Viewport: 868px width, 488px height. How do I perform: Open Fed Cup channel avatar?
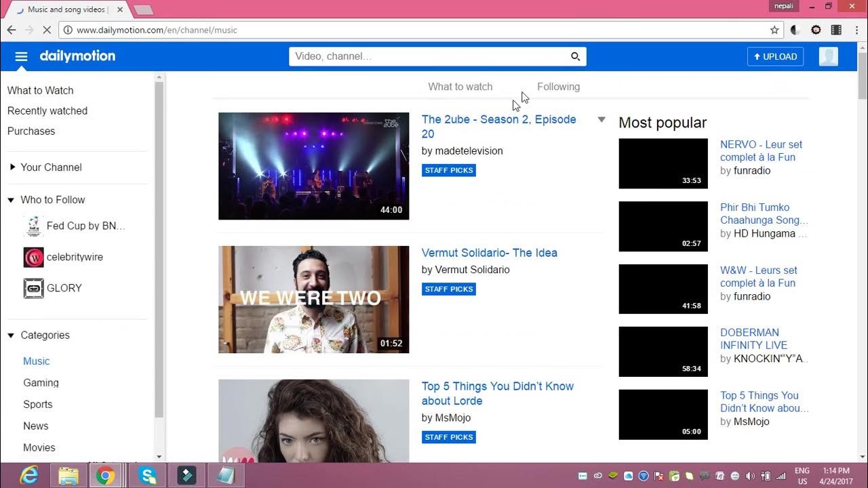point(33,226)
